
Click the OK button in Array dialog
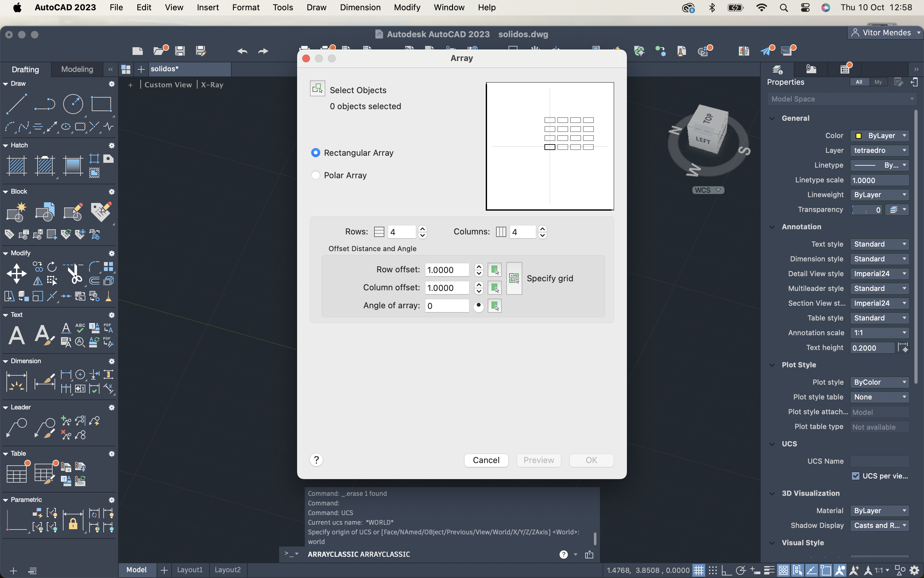coord(591,460)
